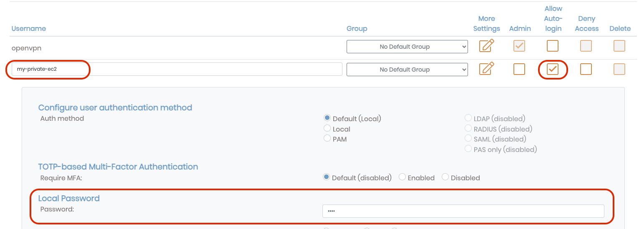Screen dimensions: 644x229
Task: Click the Auth method label
Action: pyautogui.click(x=62, y=118)
